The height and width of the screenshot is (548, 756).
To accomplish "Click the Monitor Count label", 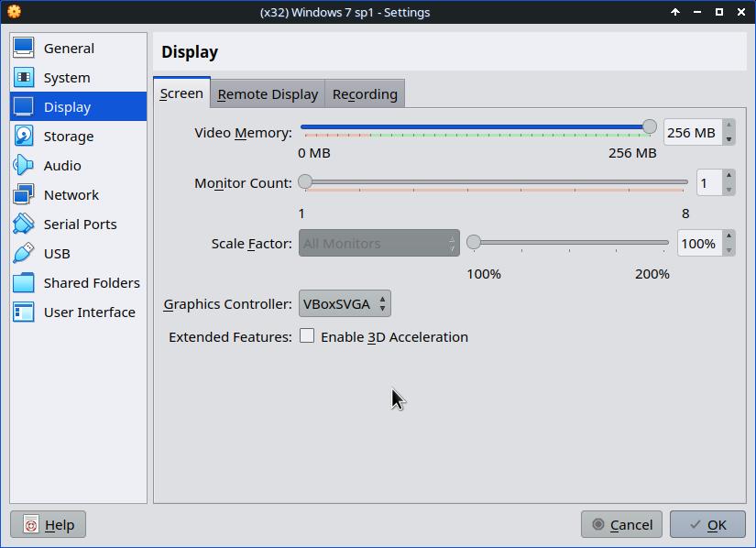I will pos(243,183).
